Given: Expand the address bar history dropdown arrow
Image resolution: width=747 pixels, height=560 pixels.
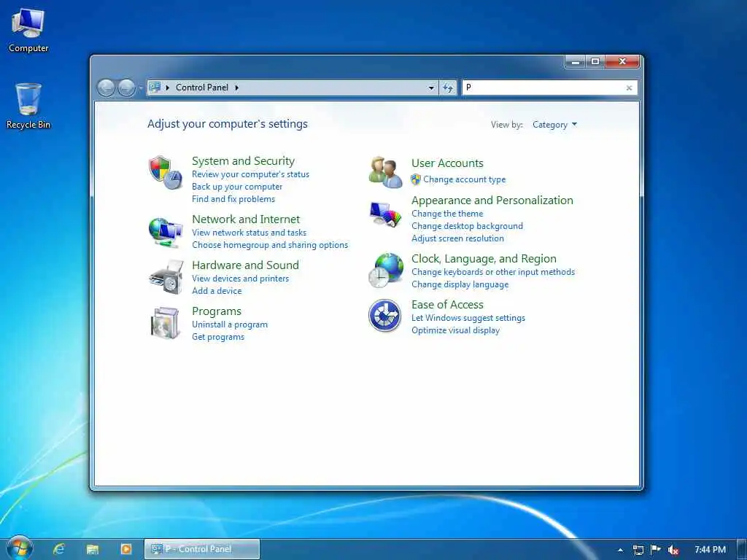Looking at the screenshot, I should (x=431, y=87).
